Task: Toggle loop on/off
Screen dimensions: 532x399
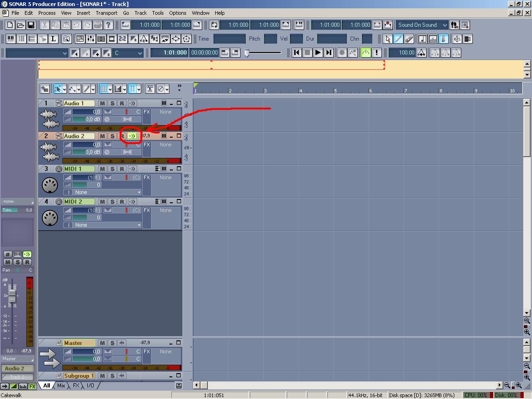Action: click(x=214, y=25)
